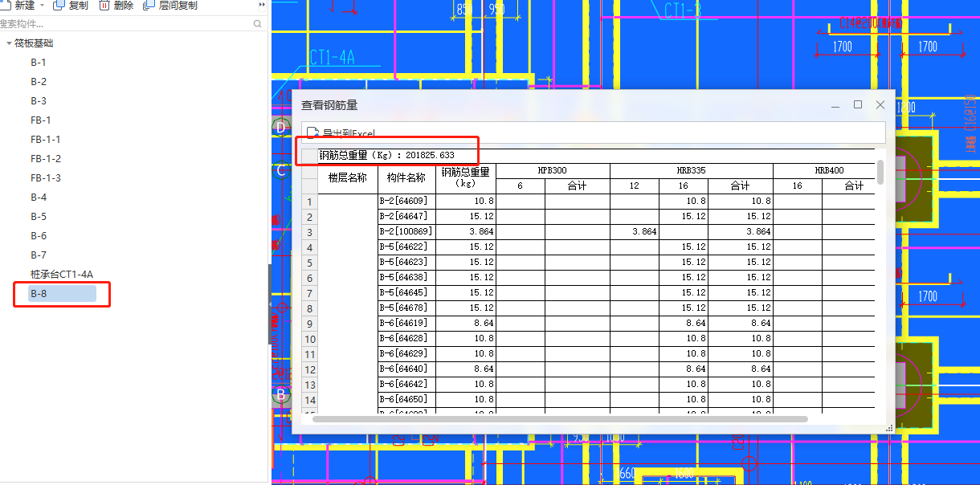
Task: Click the 查看钢筋量 dialog title
Action: tap(329, 105)
